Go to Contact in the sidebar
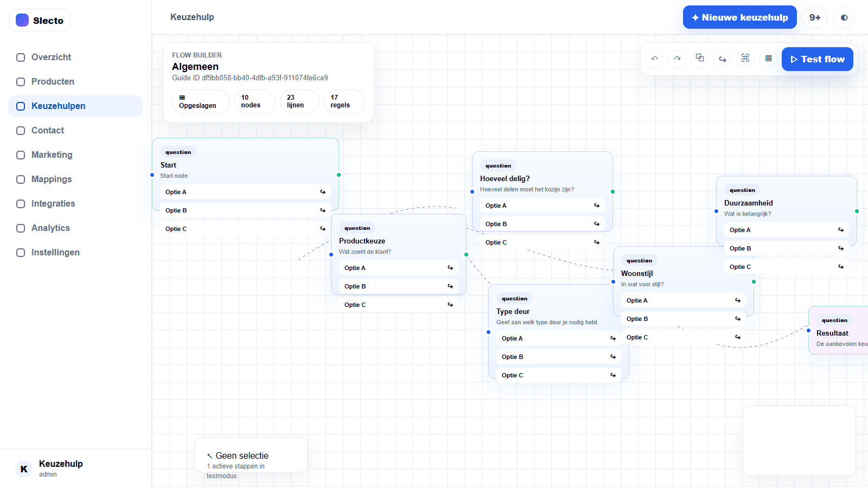 coord(75,131)
